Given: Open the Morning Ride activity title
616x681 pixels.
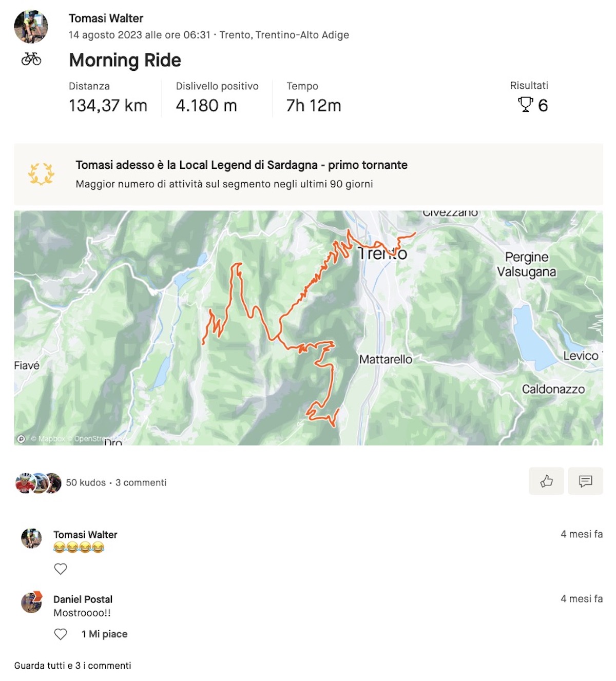Looking at the screenshot, I should (x=125, y=60).
